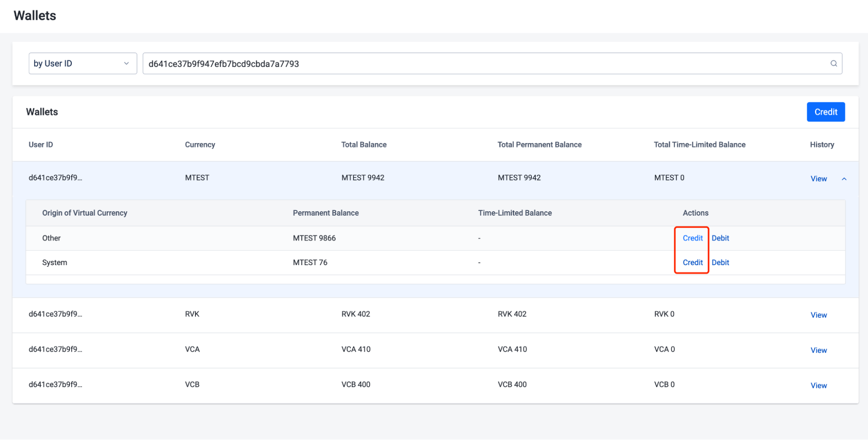868x440 pixels.
Task: Click the 'VCA 0' time-limited balance
Action: click(x=664, y=349)
